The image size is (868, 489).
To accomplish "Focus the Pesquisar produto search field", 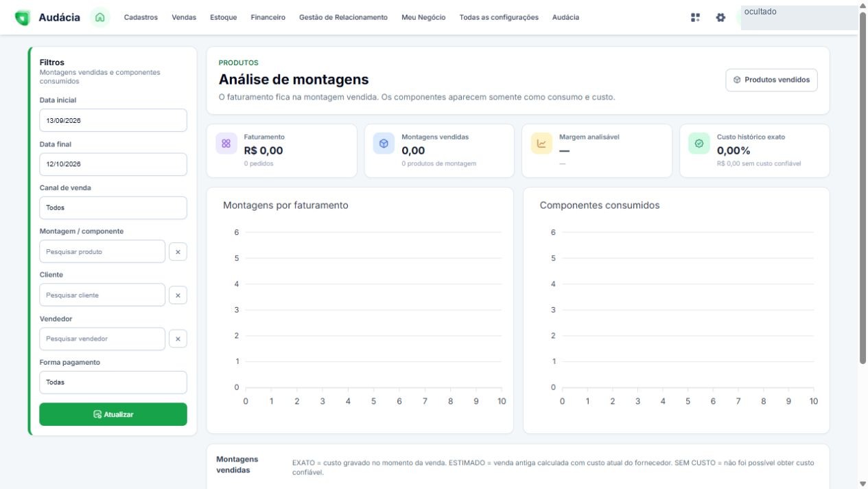I will click(x=102, y=252).
